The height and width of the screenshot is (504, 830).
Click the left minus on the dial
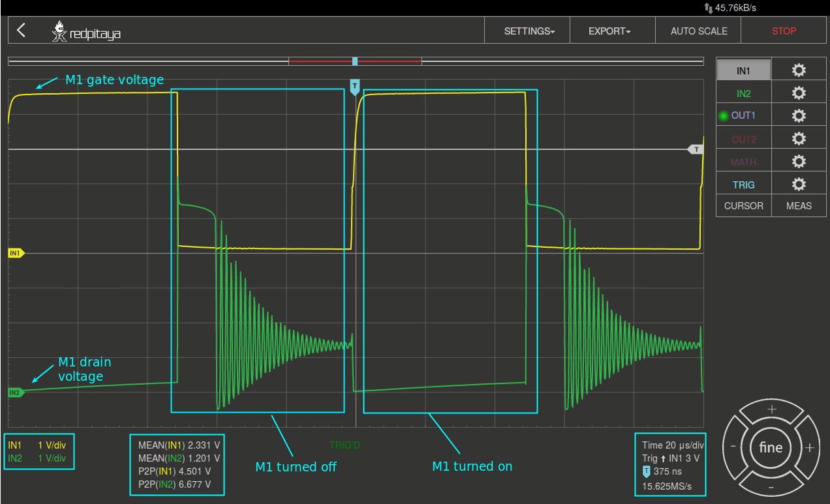[733, 447]
